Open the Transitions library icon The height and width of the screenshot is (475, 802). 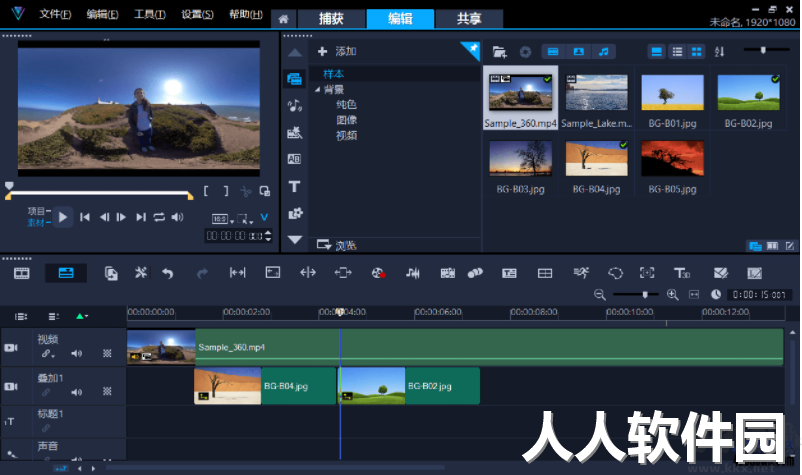click(x=294, y=159)
